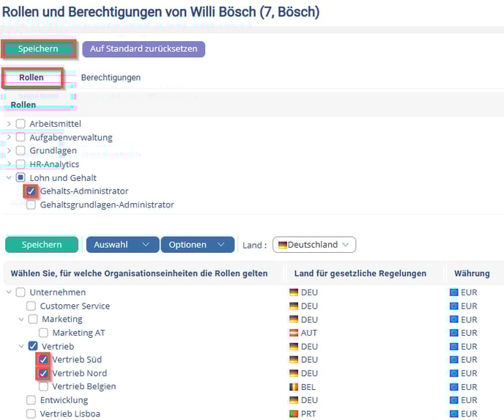Viewport: 504px width, 420px height.
Task: Uncheck the Gehalts-Administrator role
Action: pos(31,191)
